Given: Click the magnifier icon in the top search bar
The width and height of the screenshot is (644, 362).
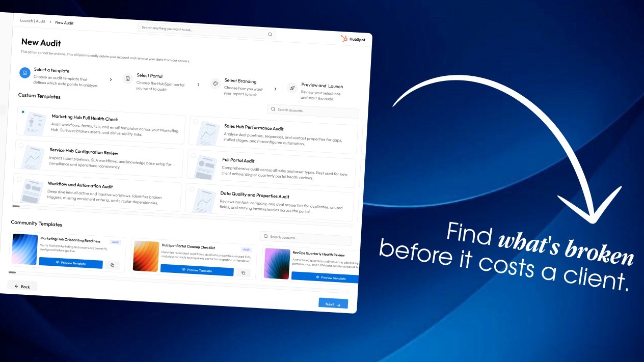Looking at the screenshot, I should (270, 34).
